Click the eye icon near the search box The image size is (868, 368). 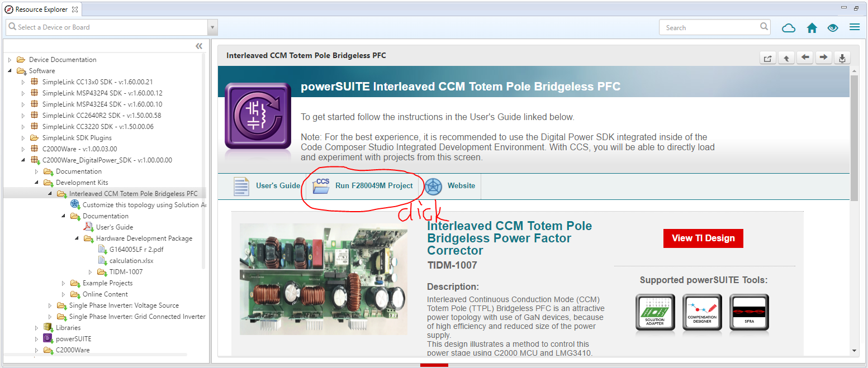(x=833, y=27)
